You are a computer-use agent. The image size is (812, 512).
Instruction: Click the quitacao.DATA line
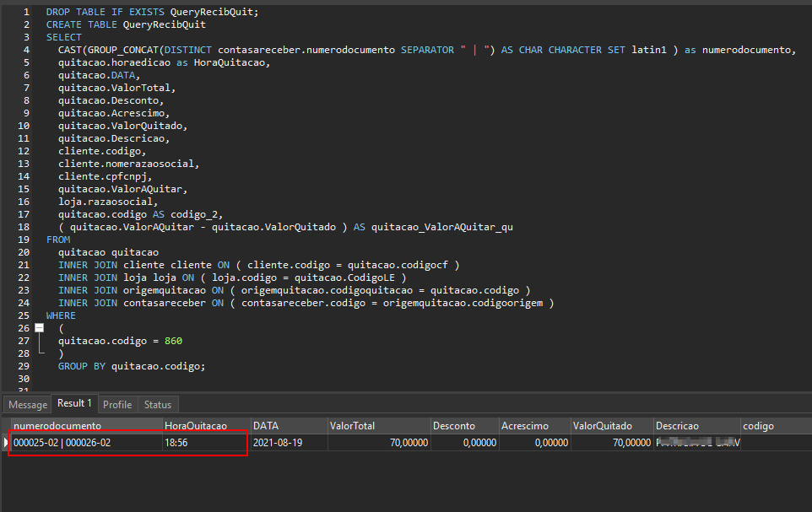point(99,75)
